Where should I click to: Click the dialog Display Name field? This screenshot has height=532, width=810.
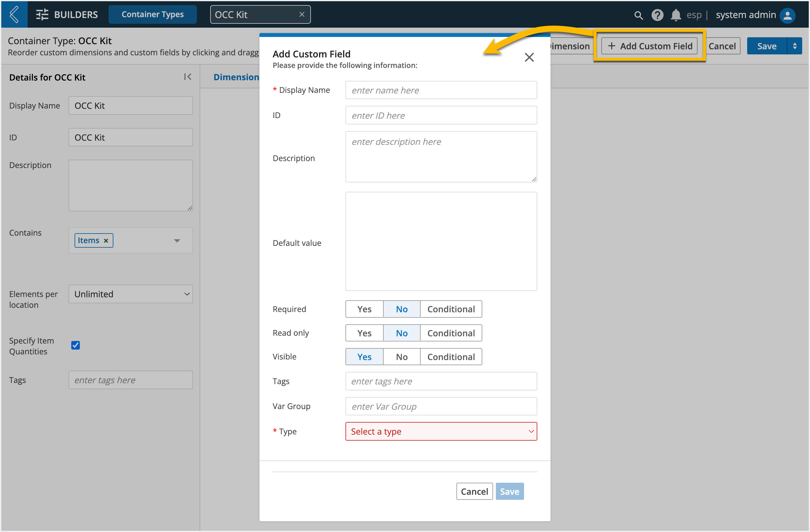[441, 90]
